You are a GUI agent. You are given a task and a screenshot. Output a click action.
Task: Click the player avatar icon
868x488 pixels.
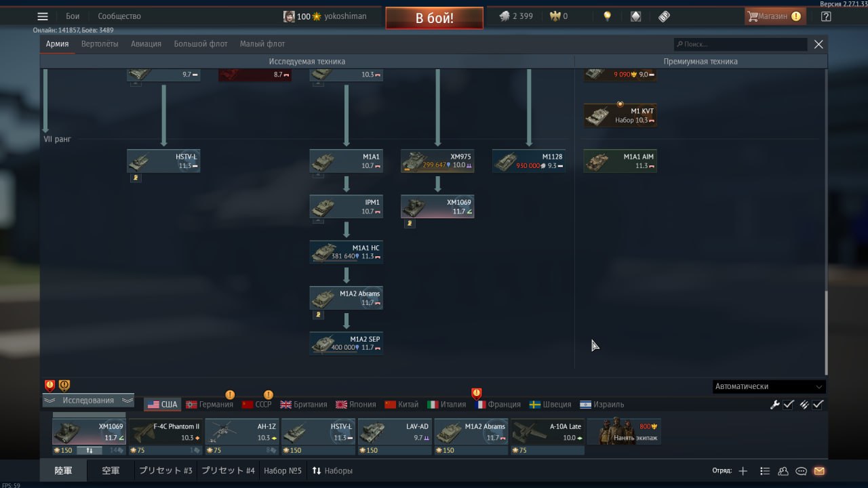pos(289,16)
